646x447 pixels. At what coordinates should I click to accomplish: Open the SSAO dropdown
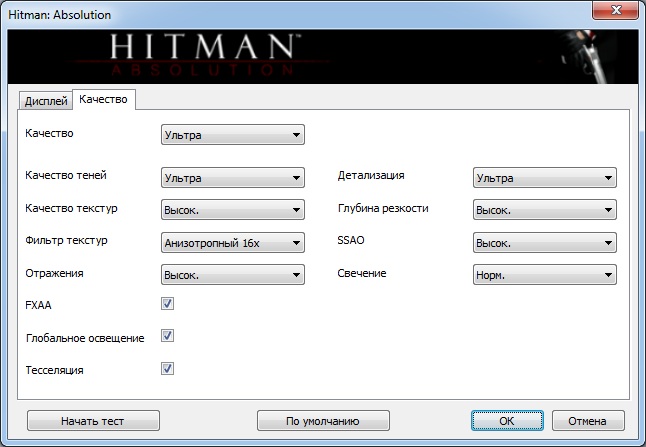(545, 243)
